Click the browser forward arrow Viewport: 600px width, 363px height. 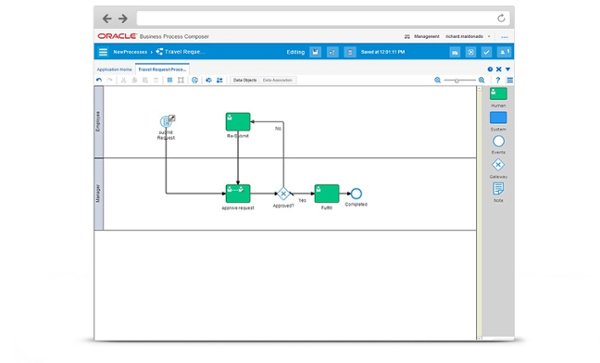click(123, 18)
